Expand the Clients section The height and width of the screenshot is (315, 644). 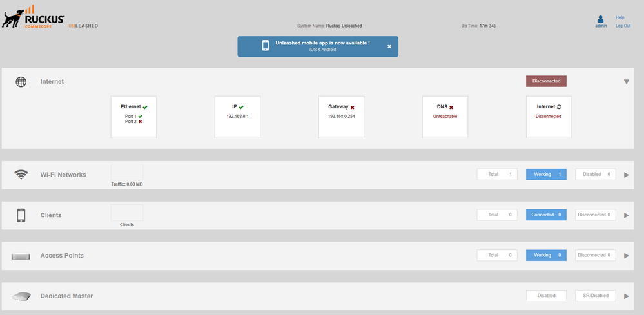pyautogui.click(x=625, y=215)
